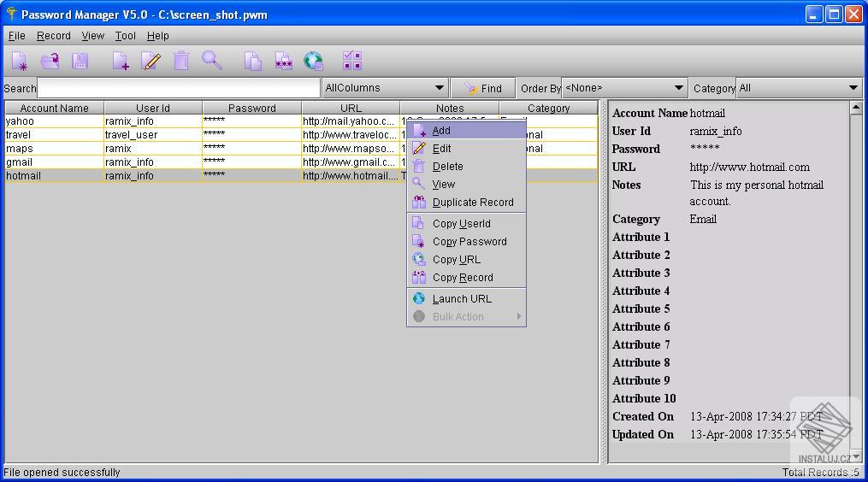Viewport: 868px width, 482px height.
Task: Click the Launch URL globe in context menu
Action: coord(419,299)
